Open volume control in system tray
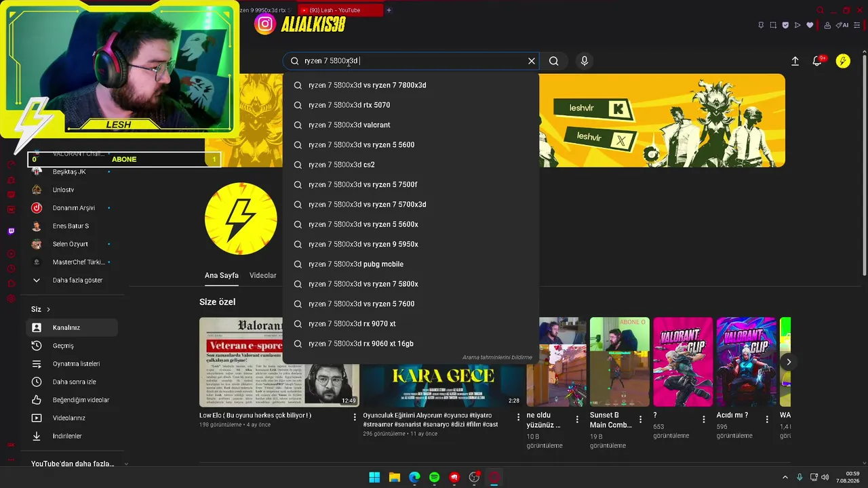 point(825,477)
